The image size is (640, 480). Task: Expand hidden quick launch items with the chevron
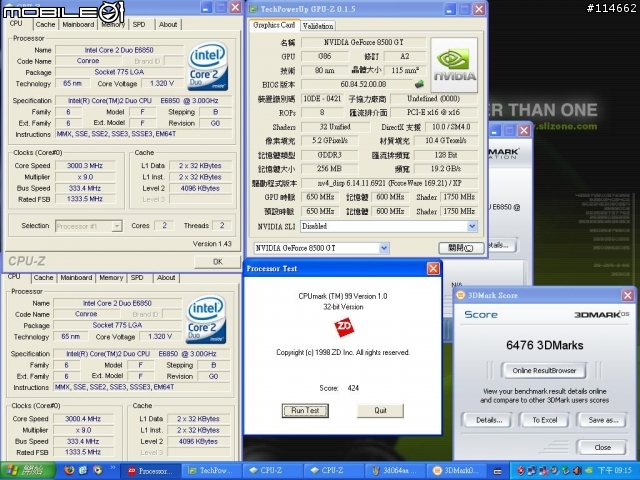tap(113, 468)
